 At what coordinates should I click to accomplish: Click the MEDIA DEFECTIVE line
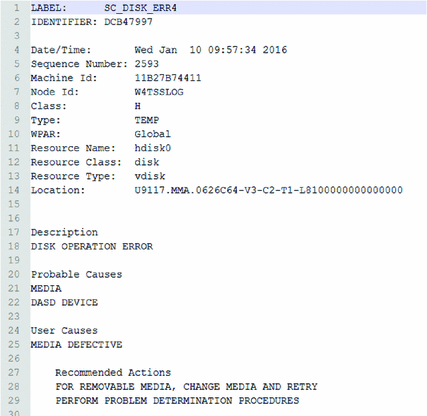coord(77,344)
